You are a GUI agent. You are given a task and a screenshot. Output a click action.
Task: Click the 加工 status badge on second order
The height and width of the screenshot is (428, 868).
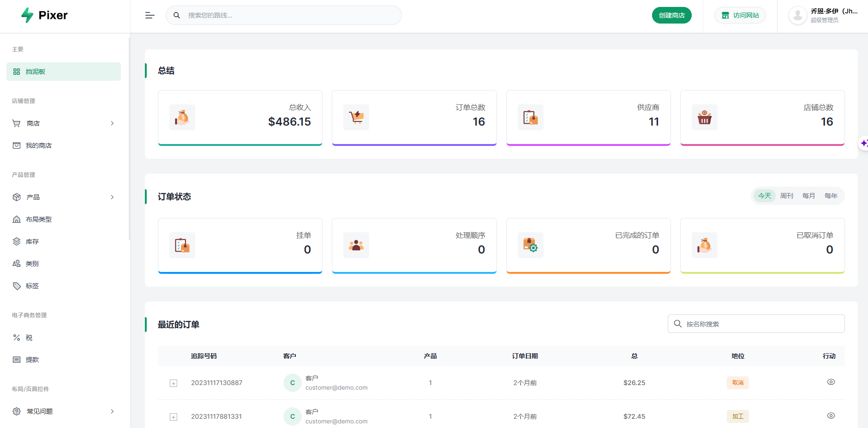(737, 416)
